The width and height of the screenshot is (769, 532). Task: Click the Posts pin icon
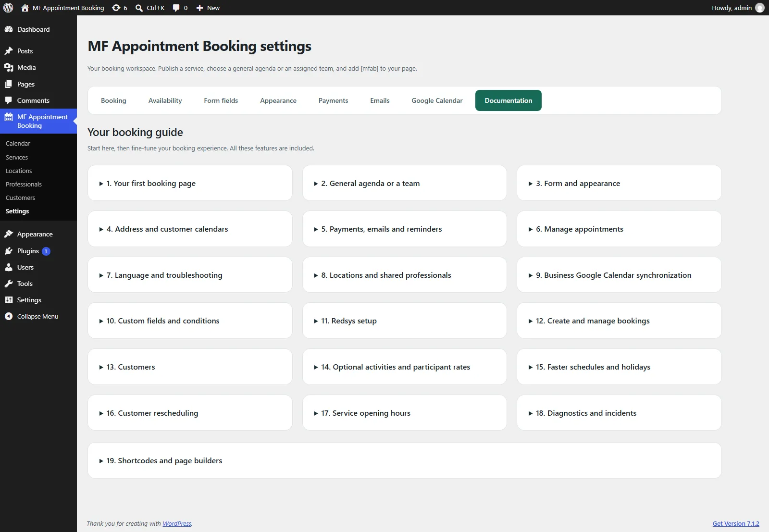tap(9, 51)
